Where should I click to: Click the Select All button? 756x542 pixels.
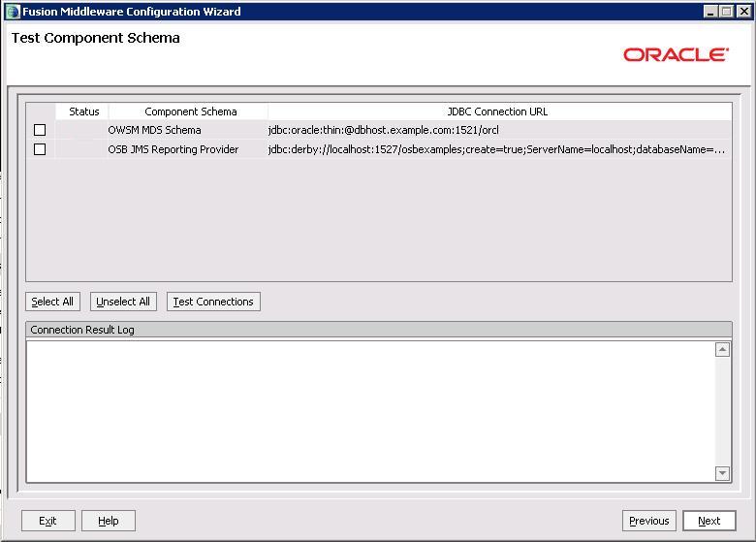click(x=52, y=302)
